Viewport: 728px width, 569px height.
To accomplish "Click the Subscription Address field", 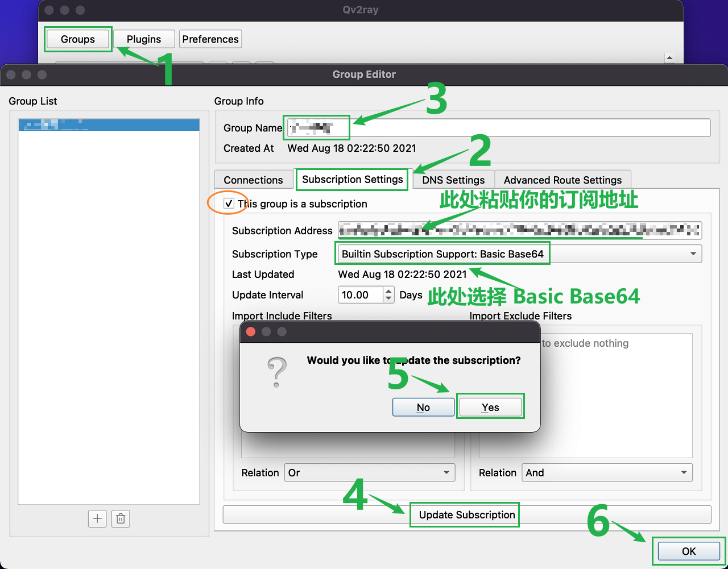I will pyautogui.click(x=519, y=230).
